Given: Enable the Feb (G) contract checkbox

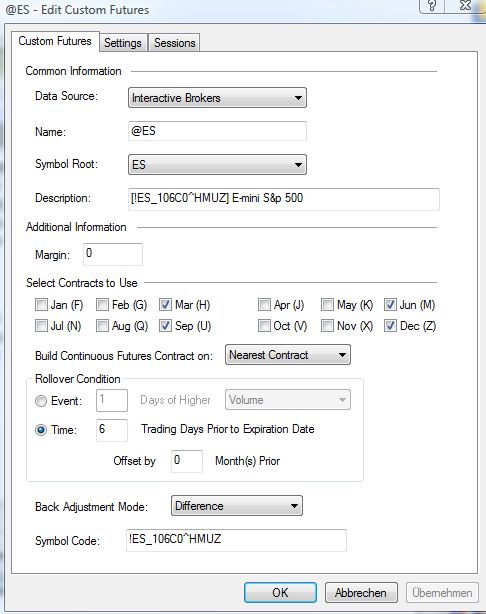Looking at the screenshot, I should pyautogui.click(x=102, y=305).
